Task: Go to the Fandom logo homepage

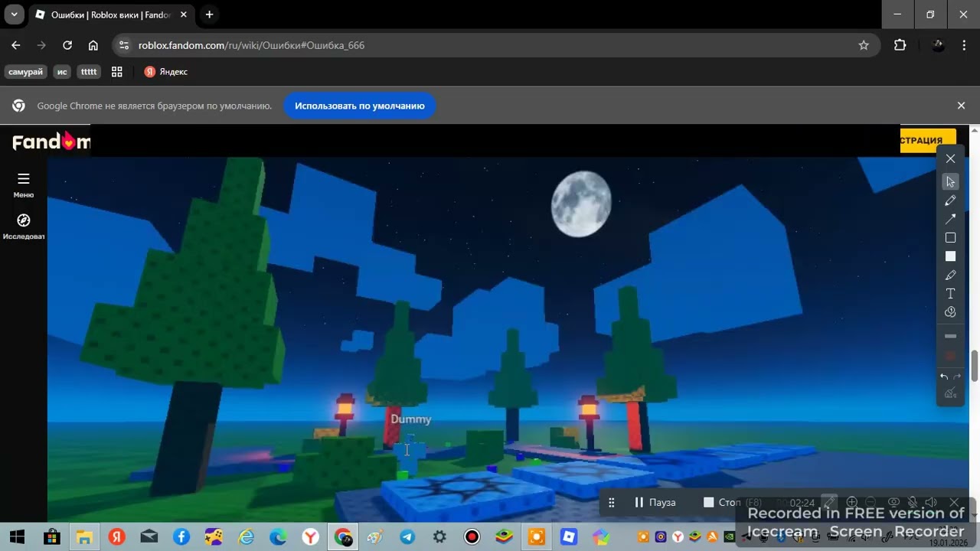Action: point(51,142)
